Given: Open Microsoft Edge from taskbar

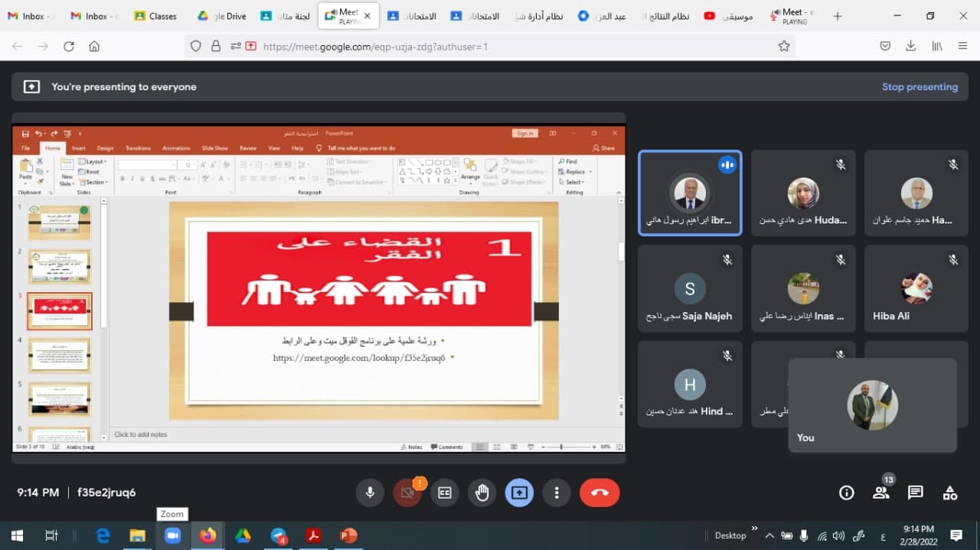Looking at the screenshot, I should [x=103, y=535].
